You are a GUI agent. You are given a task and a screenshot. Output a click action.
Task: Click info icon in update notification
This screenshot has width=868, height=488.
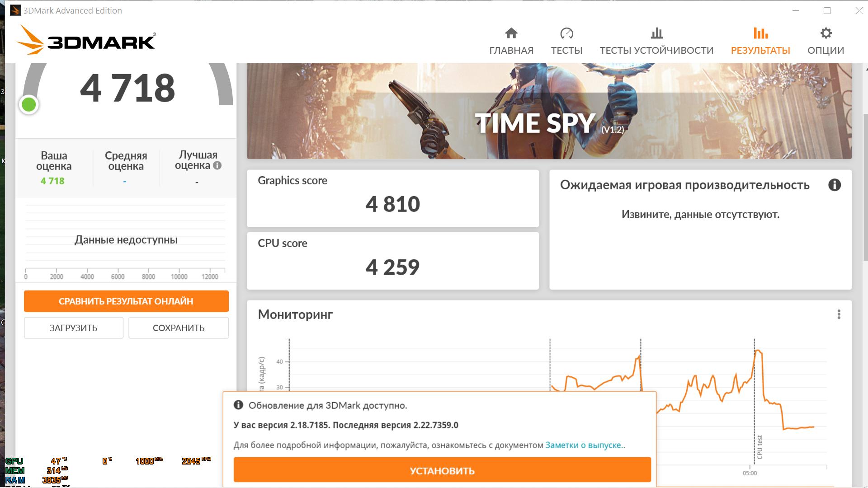[x=238, y=405]
